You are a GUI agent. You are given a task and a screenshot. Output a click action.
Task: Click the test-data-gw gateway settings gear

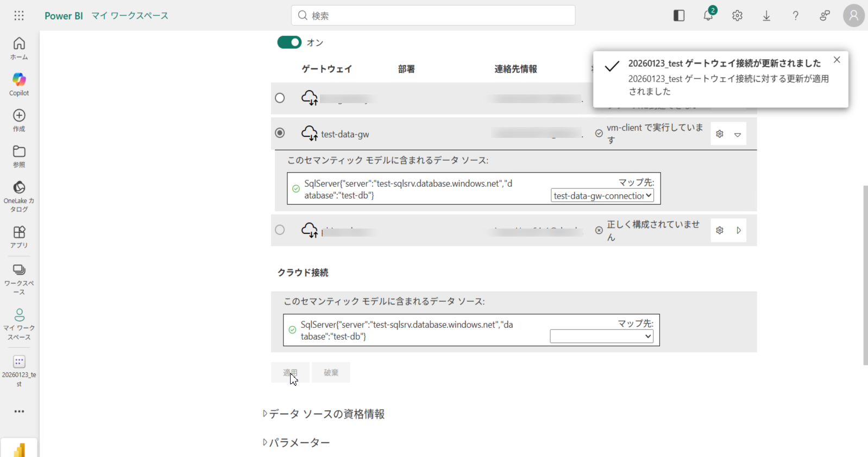[x=720, y=134]
